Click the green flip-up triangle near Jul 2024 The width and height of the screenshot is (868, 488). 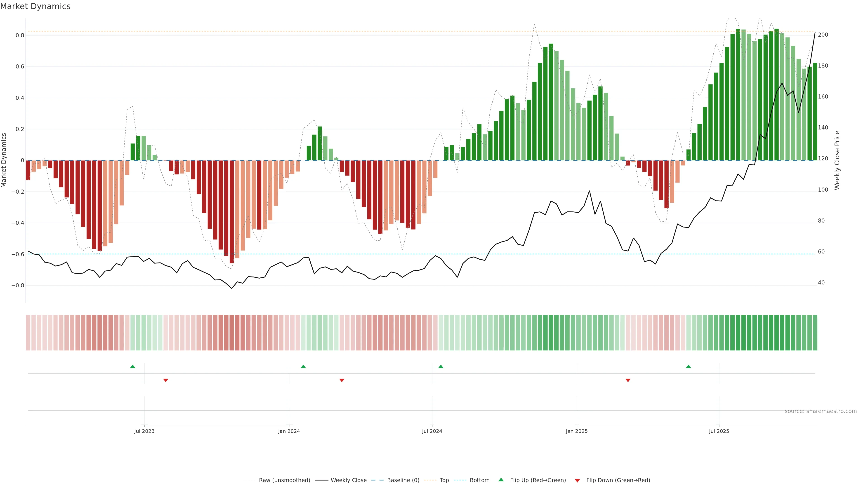pyautogui.click(x=441, y=366)
